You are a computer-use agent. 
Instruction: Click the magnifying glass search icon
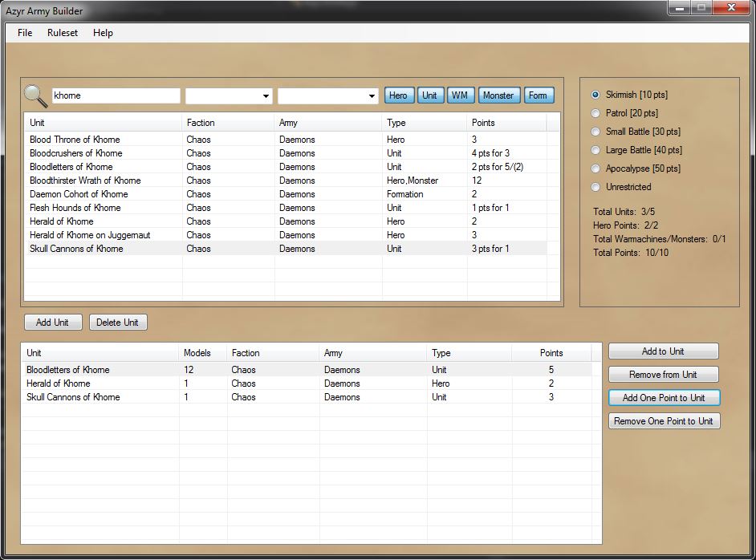35,95
